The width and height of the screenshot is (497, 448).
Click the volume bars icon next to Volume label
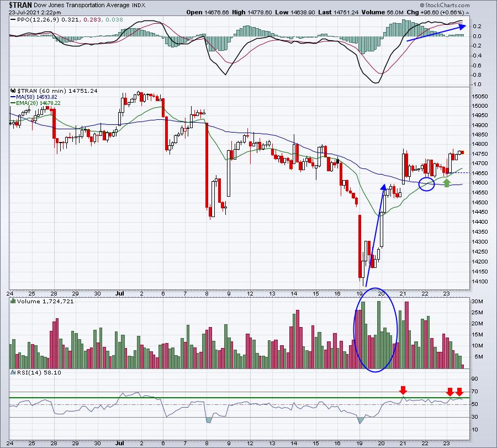coord(13,301)
